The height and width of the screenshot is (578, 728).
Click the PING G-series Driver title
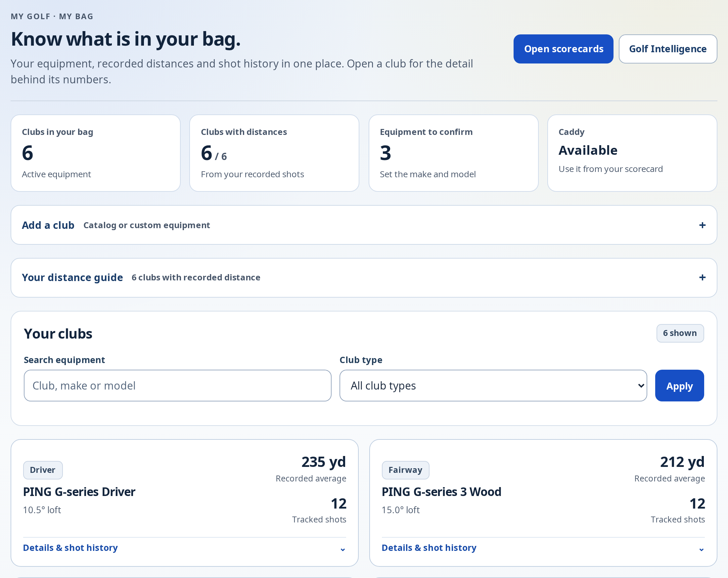(79, 492)
